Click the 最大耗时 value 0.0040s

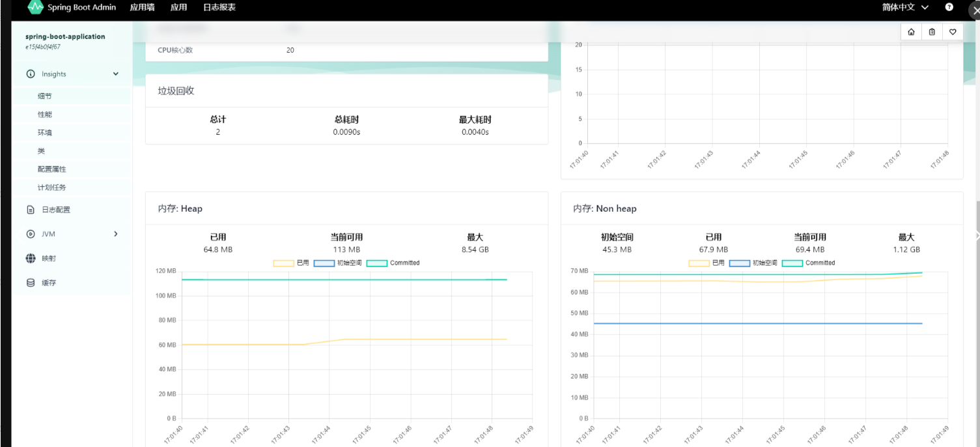coord(475,132)
